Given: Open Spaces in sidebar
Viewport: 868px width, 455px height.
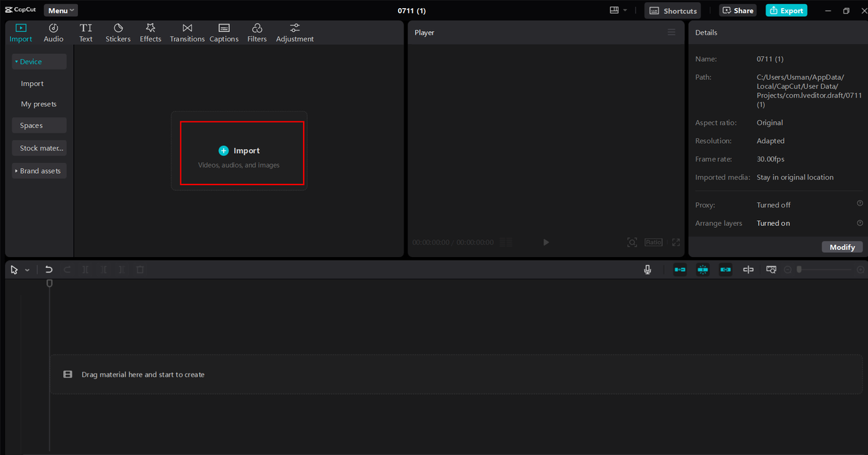Looking at the screenshot, I should [39, 125].
